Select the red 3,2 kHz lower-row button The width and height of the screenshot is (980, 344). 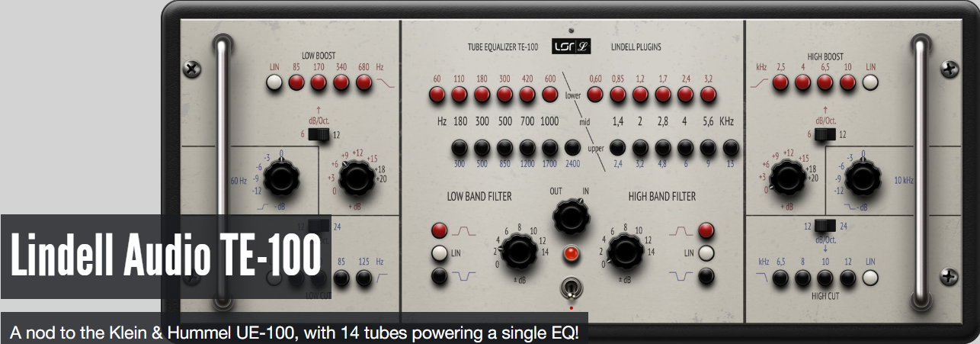[x=709, y=95]
